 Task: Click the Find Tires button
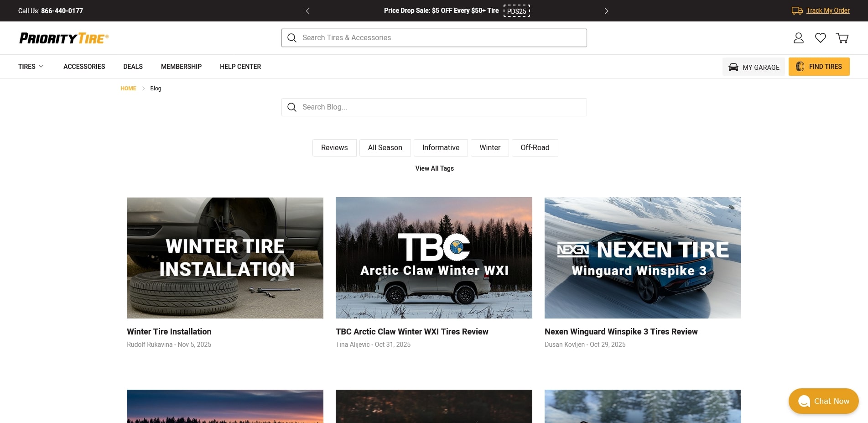pyautogui.click(x=819, y=67)
